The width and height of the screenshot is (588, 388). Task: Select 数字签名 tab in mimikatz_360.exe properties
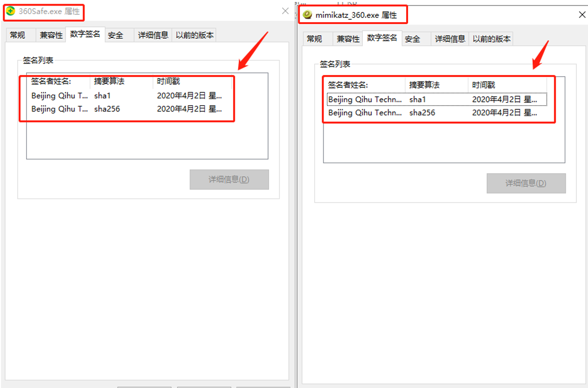pos(382,38)
